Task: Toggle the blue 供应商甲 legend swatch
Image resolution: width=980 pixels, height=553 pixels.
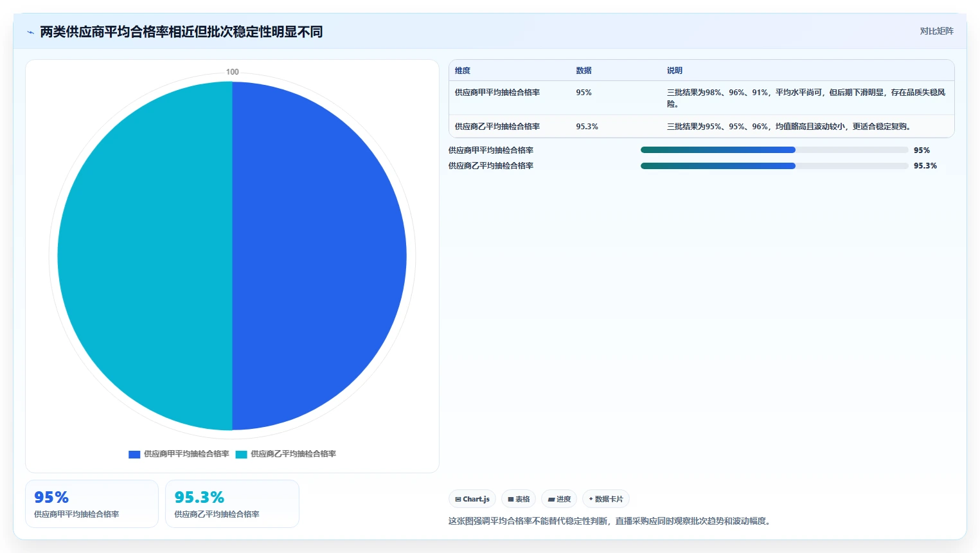Action: point(134,454)
